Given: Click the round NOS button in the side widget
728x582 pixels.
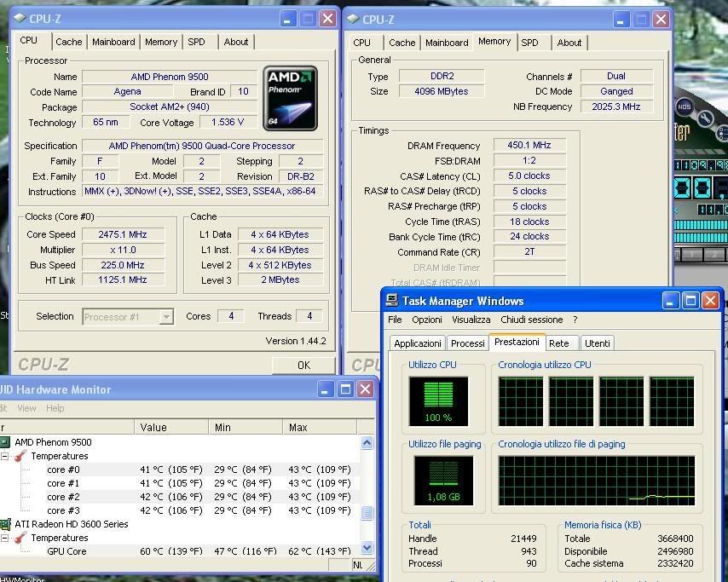Looking at the screenshot, I should point(684,107).
